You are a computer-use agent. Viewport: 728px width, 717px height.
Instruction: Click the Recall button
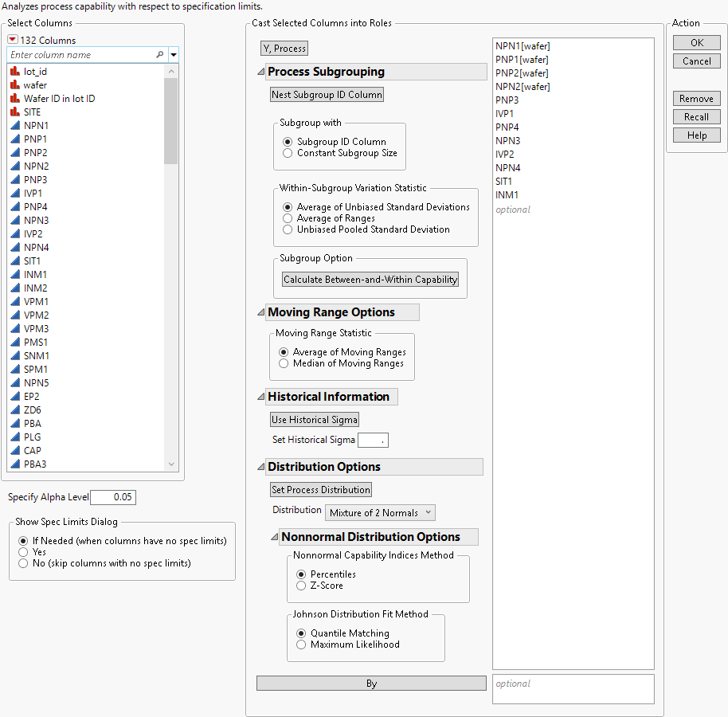point(696,116)
